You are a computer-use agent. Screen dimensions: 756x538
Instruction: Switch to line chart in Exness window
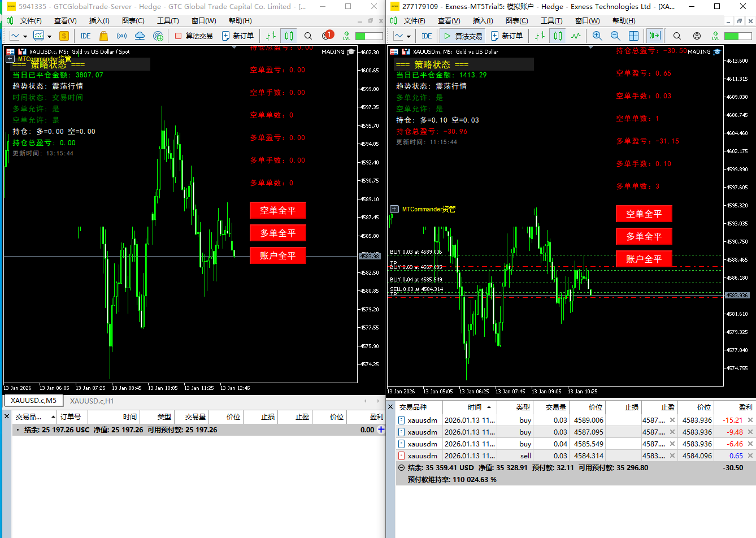[x=576, y=36]
